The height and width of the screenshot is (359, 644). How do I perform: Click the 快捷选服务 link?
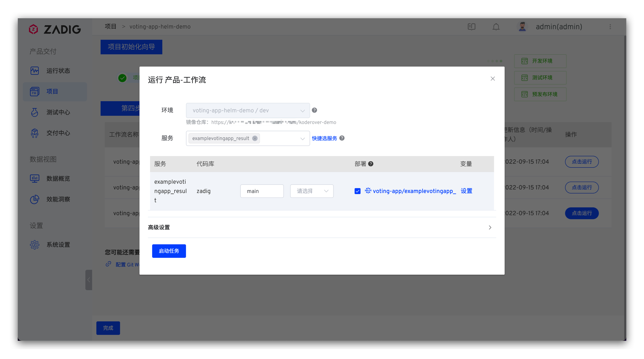(324, 138)
